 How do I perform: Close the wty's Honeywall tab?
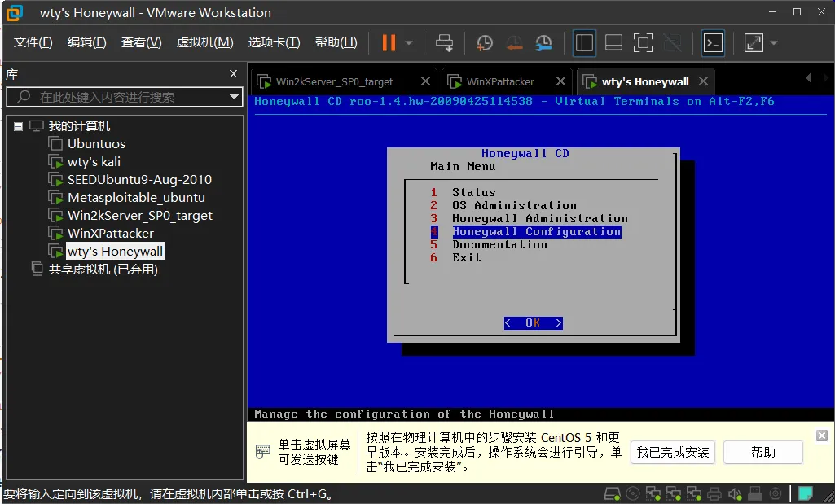(704, 81)
